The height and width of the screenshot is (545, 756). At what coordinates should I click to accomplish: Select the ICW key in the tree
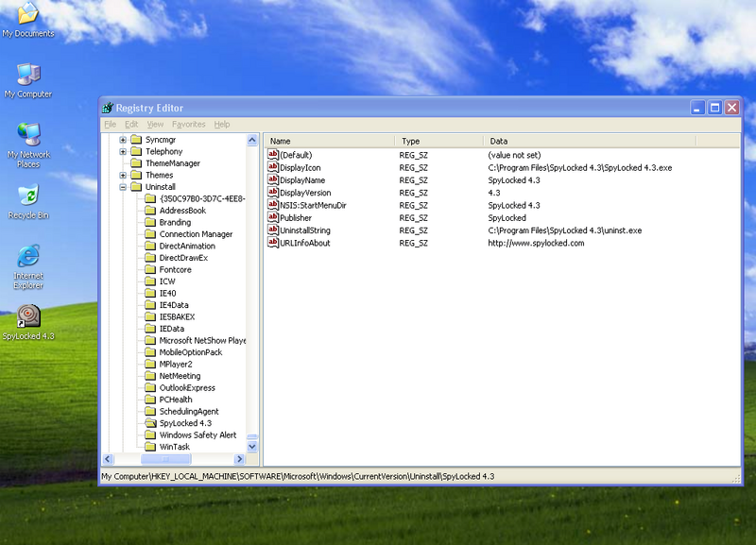[x=167, y=281]
